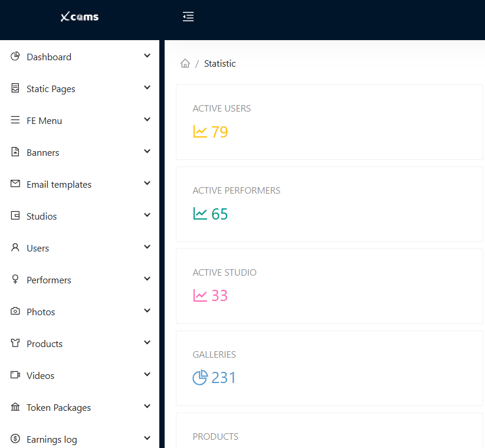
Task: Click the Galleries pie chart icon
Action: tap(200, 377)
